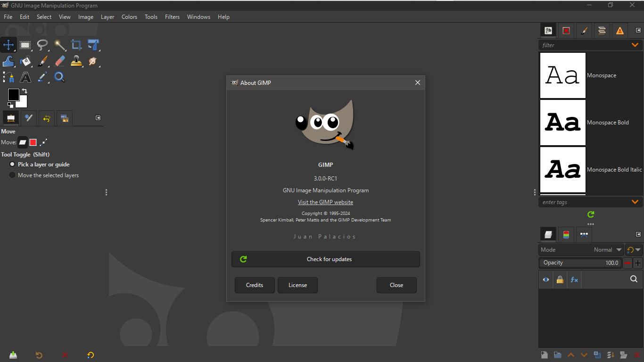The image size is (644, 362).
Task: Activate the Zoom magnifier tool
Action: pyautogui.click(x=59, y=77)
